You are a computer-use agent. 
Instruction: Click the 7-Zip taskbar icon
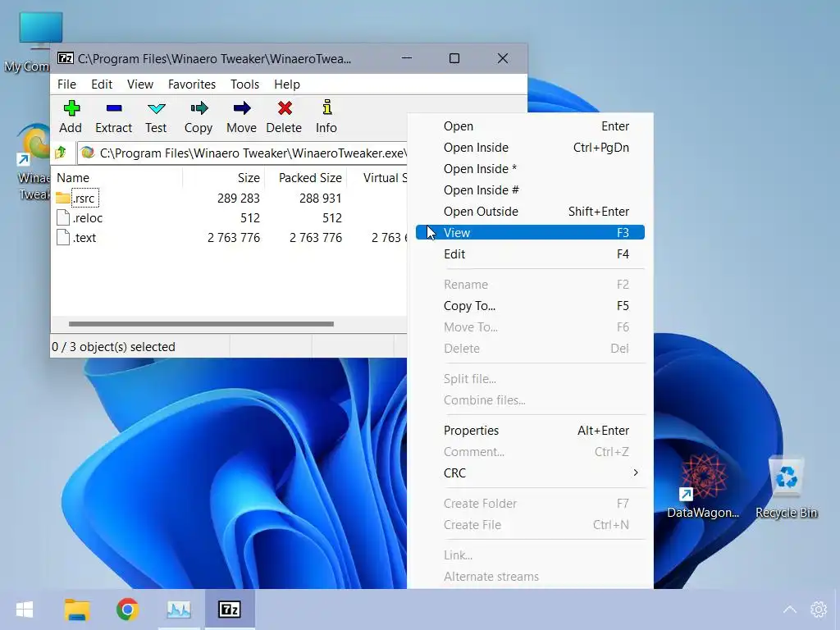230,609
